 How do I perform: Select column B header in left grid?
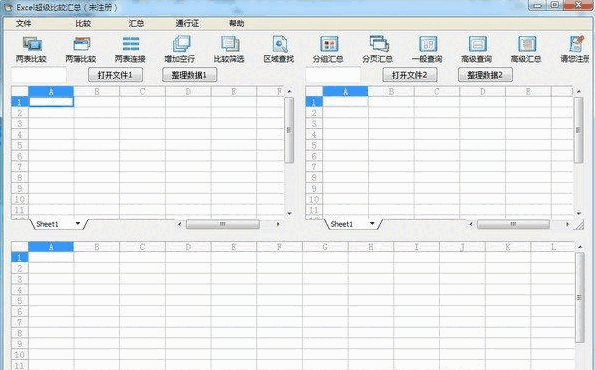[97, 91]
